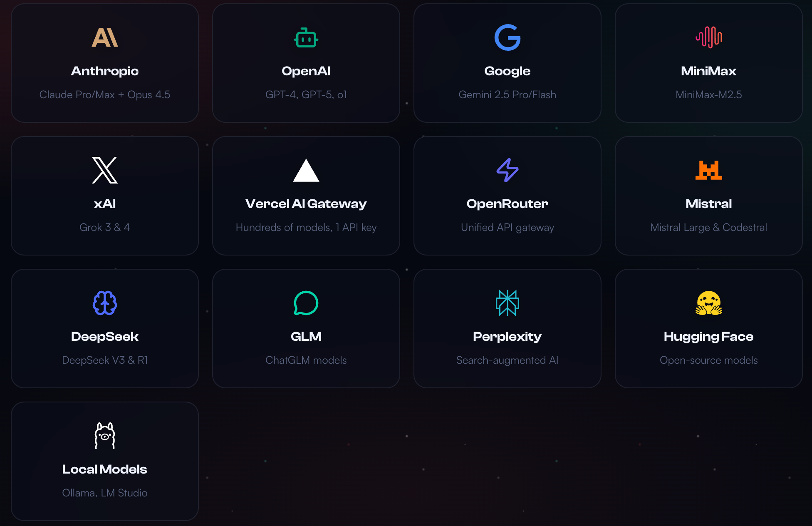Click the OpenRouter lightning bolt icon
812x526 pixels.
[x=507, y=170]
